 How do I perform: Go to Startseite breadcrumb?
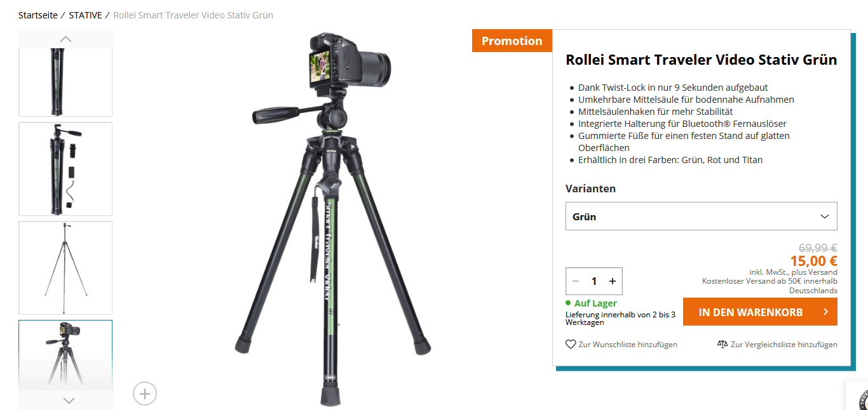coord(38,15)
